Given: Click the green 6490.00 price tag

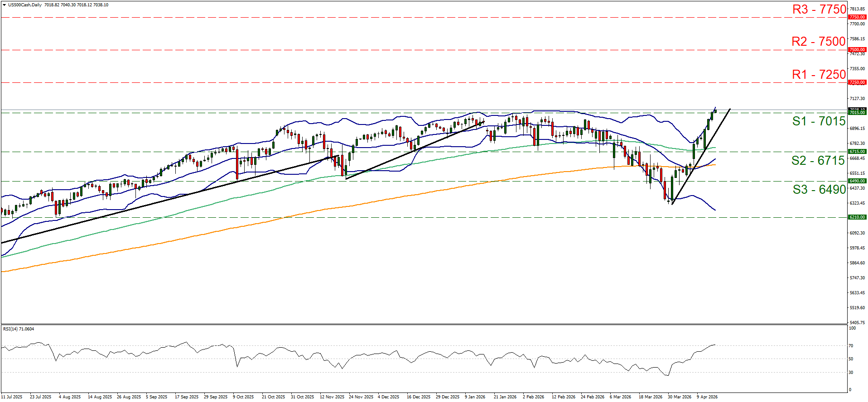Looking at the screenshot, I should click(x=857, y=181).
